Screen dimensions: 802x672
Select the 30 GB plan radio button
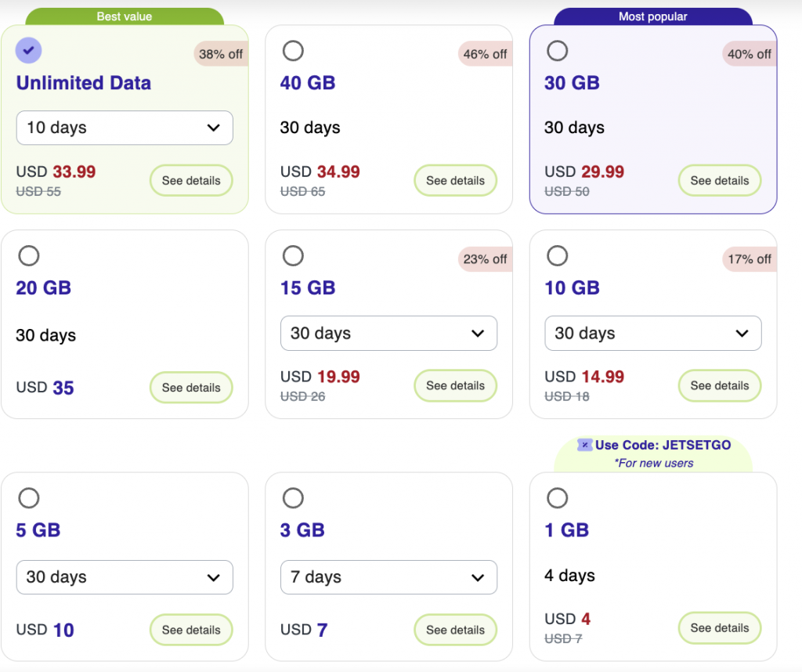[x=558, y=51]
